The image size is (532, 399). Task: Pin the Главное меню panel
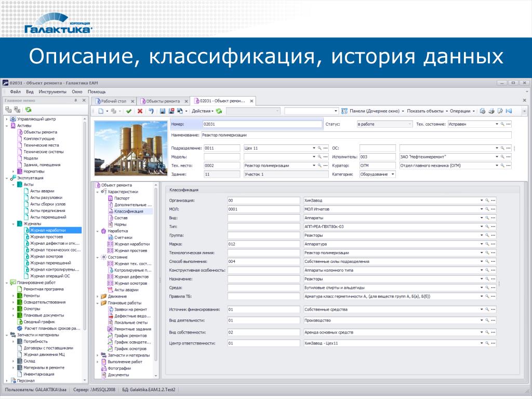(x=76, y=100)
